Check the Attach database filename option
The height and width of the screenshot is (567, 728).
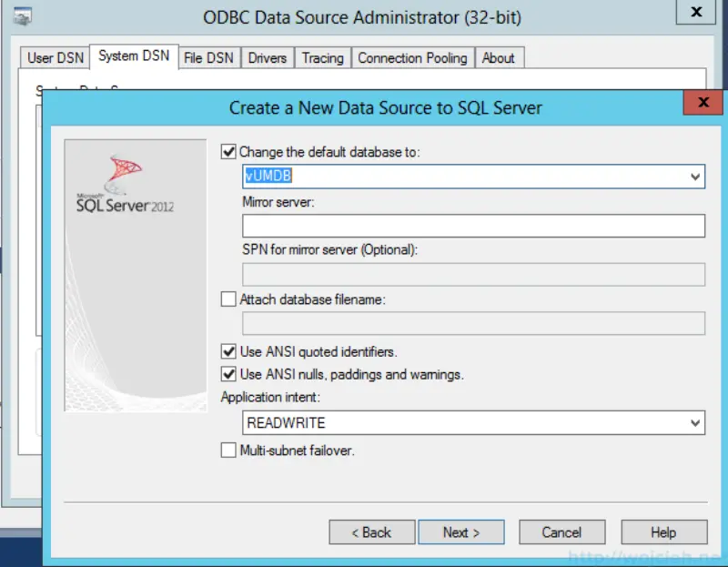point(228,299)
